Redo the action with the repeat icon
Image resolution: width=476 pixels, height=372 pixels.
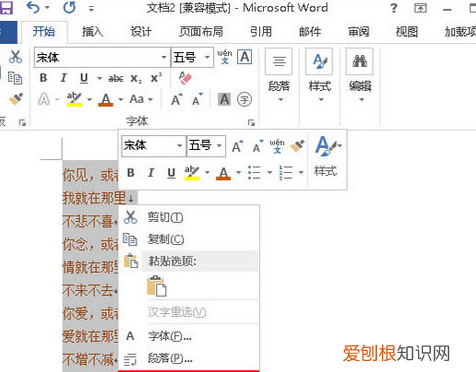coord(69,7)
